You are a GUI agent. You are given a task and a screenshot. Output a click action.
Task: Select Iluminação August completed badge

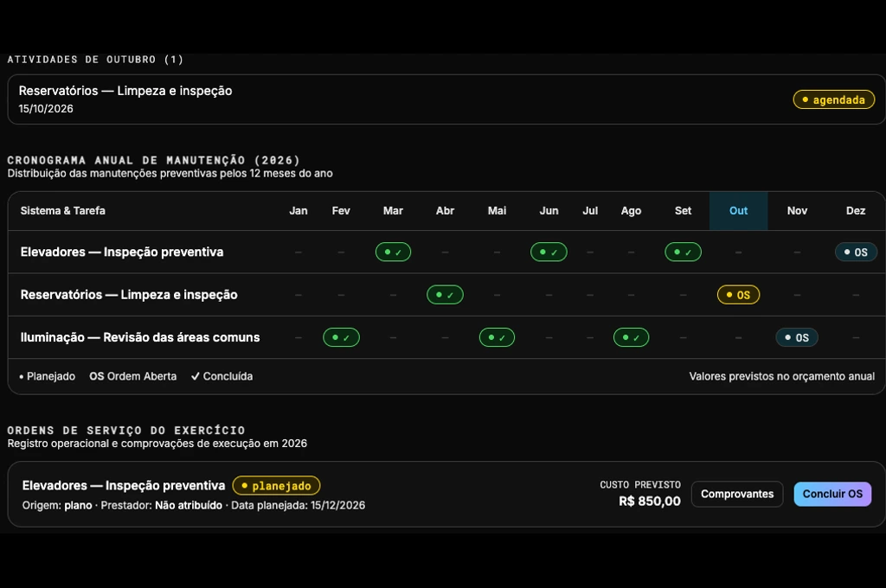click(x=631, y=337)
